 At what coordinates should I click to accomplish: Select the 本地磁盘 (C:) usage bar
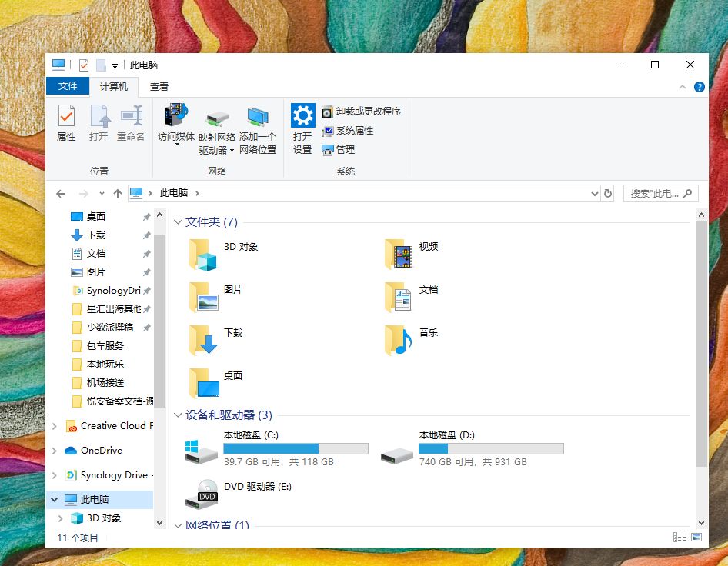tap(296, 448)
